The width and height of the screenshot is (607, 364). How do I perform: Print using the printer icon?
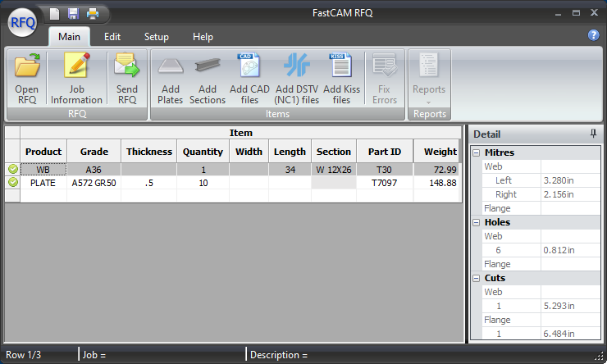93,14
